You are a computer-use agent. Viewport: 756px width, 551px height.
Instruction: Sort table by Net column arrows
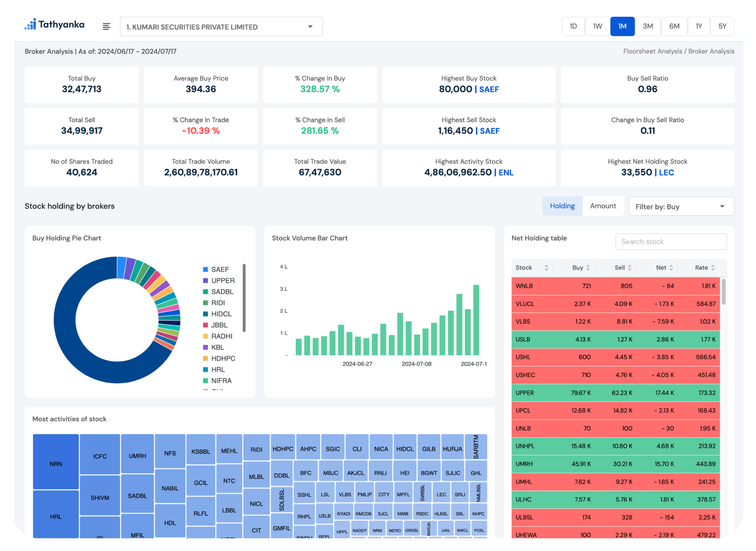pos(671,268)
